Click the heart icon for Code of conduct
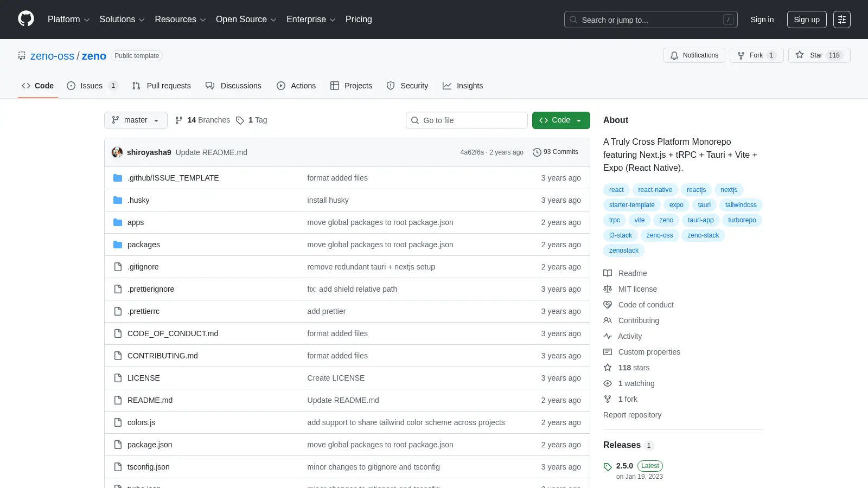 point(608,305)
